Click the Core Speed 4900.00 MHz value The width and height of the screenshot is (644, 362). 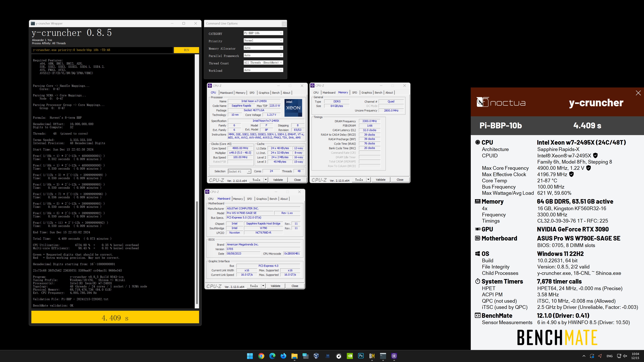tap(240, 148)
